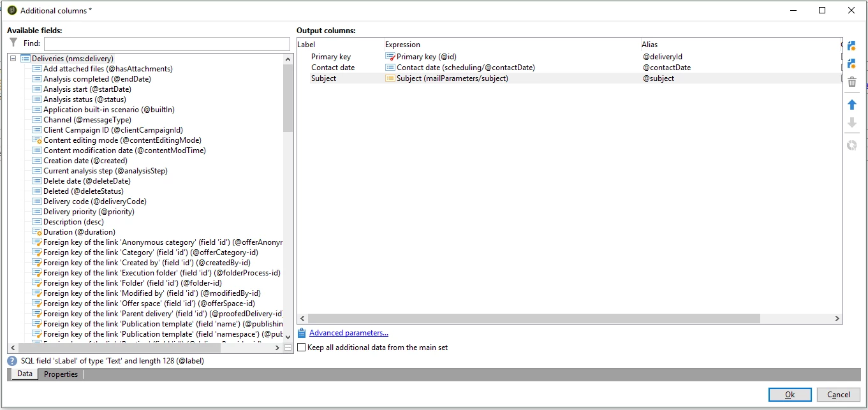Collapse the Deliveries (nms:delivery) tree node
Viewport: 868px width, 410px height.
click(x=13, y=59)
